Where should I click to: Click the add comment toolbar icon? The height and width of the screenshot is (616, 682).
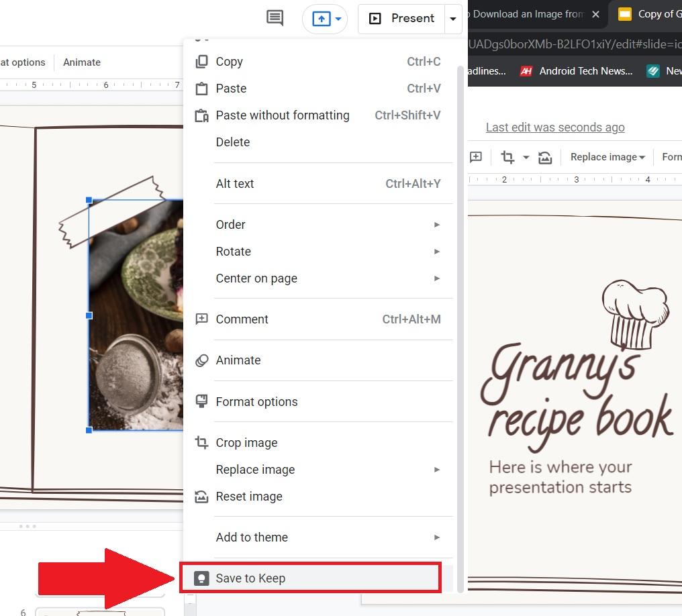(476, 157)
